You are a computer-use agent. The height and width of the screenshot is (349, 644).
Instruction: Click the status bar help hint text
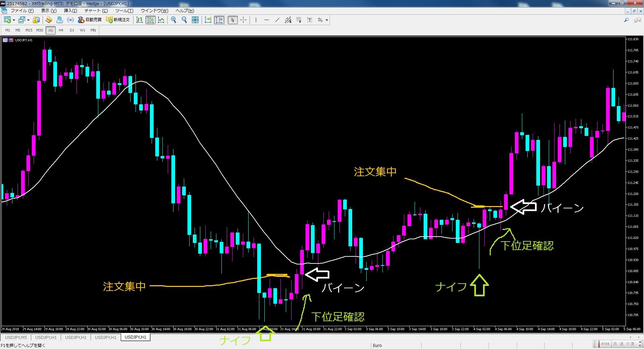coord(23,345)
